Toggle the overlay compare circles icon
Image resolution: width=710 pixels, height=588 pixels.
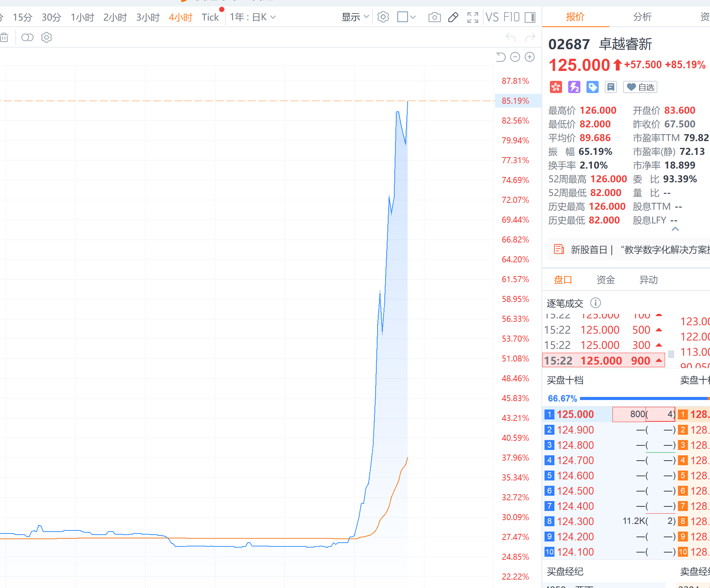(x=27, y=37)
